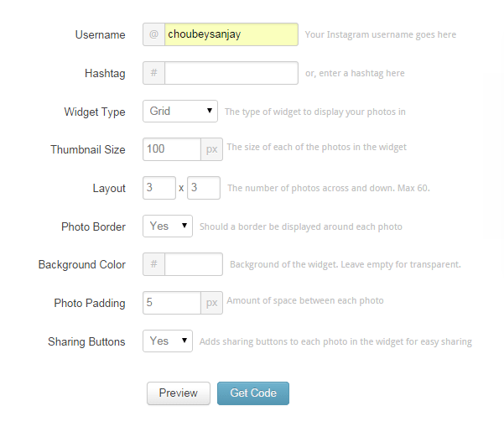Open the Widget Type dropdown
The image size is (504, 432).
tap(180, 111)
